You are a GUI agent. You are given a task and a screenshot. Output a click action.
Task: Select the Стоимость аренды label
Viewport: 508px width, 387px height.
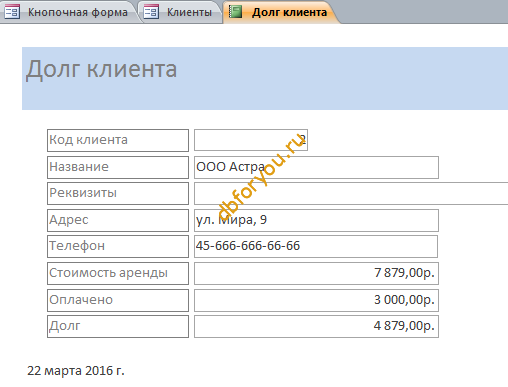pos(118,273)
